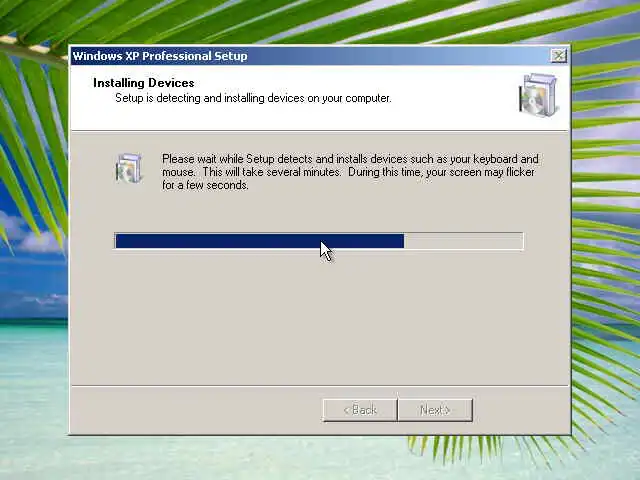This screenshot has width=640, height=480.
Task: Click 'Setup is detecting and installing devices' subtitle
Action: pos(253,98)
